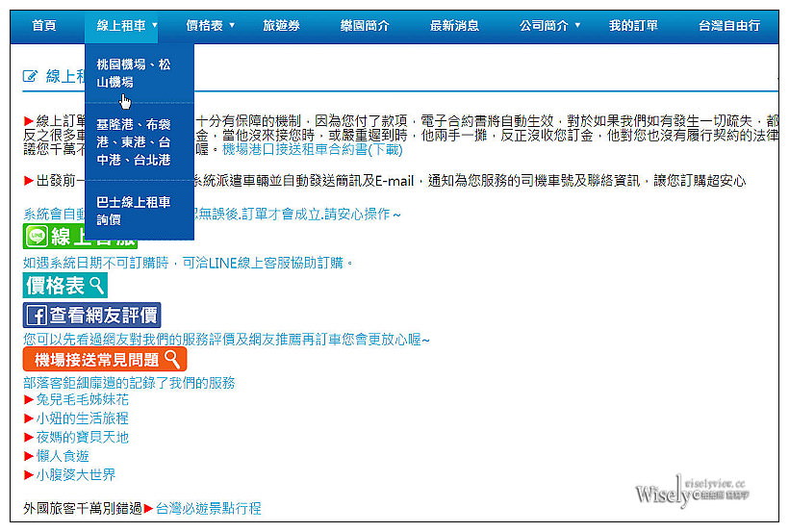Expand the 價格表 menu in navbar
The height and width of the screenshot is (532, 789).
pyautogui.click(x=210, y=26)
